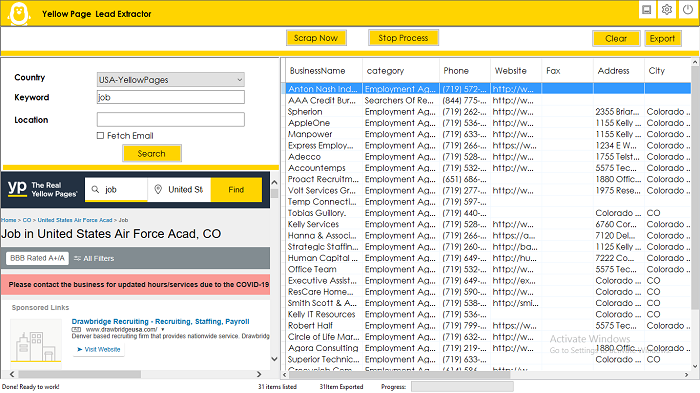Image resolution: width=700 pixels, height=393 pixels.
Task: Click the Phone column header
Action: (x=456, y=71)
